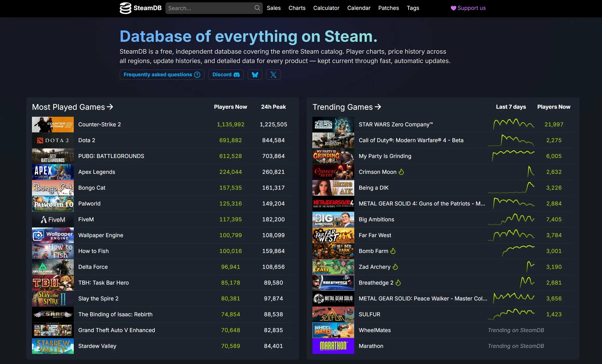
Task: Open the Bongo Cat thumbnail image
Action: pyautogui.click(x=53, y=188)
